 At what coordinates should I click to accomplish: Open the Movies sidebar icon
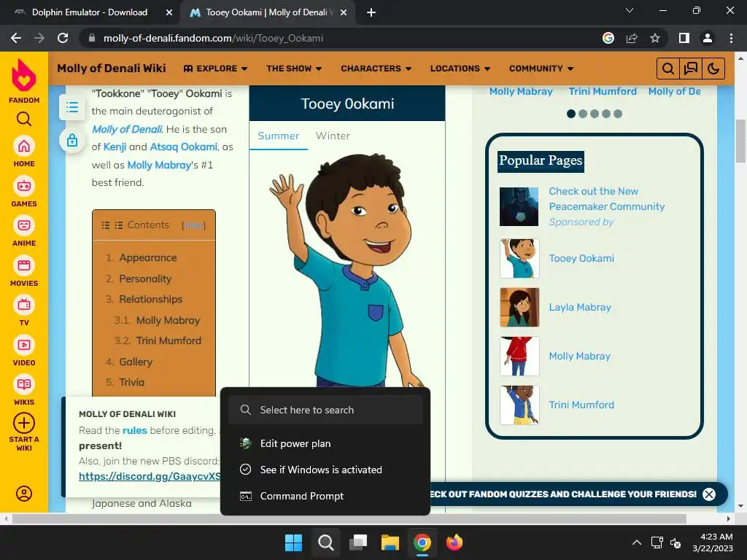[x=24, y=265]
